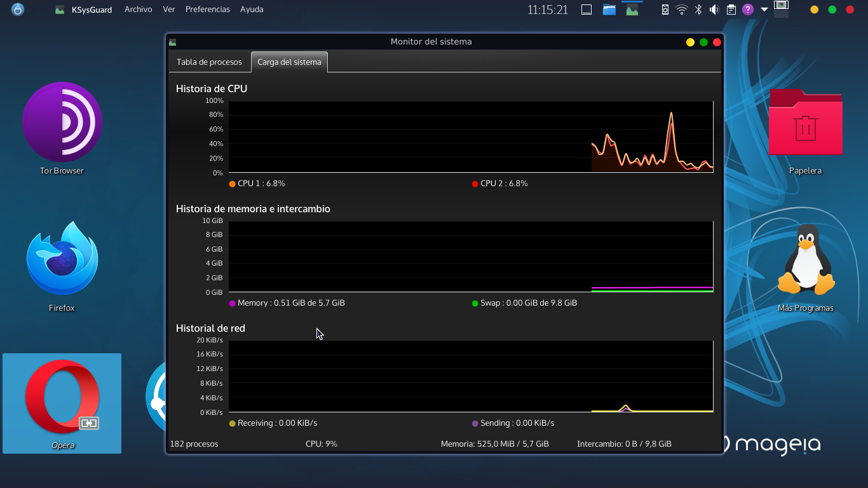This screenshot has width=868, height=488.
Task: Click the "Sending : 0.00 KiB/s" label
Action: point(517,423)
